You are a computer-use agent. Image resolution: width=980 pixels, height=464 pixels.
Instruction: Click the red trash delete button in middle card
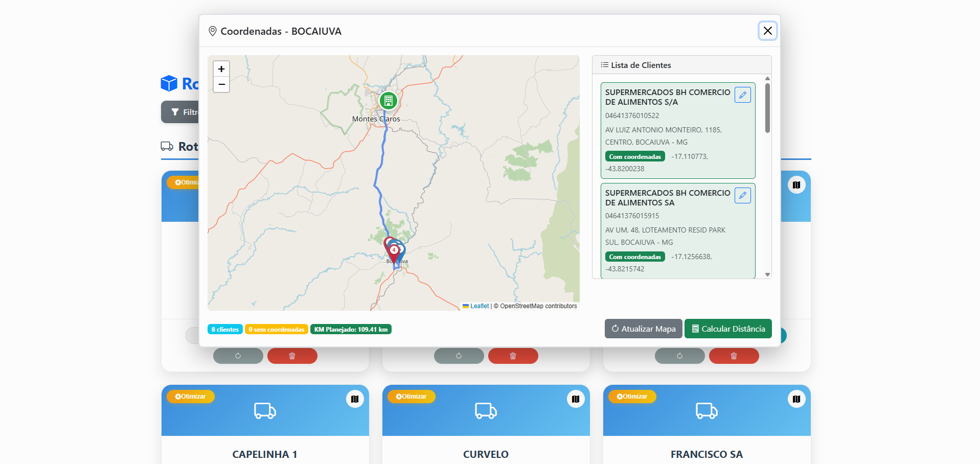point(513,356)
